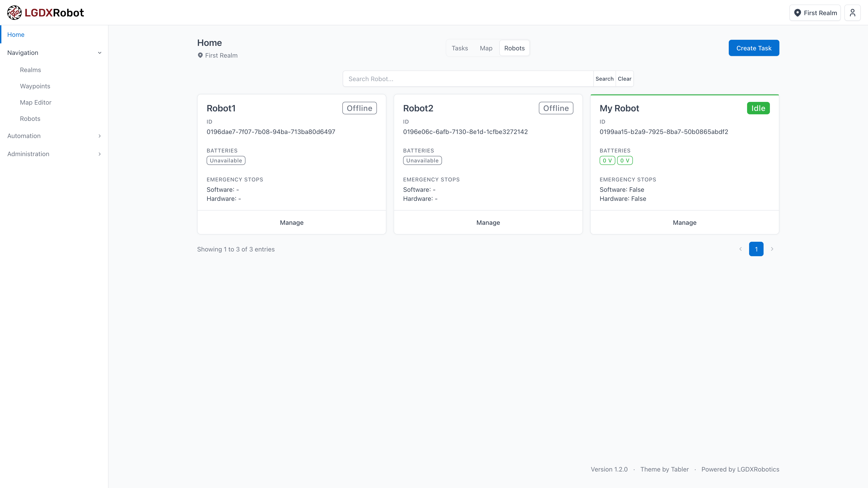Open the user account menu
The image size is (868, 488).
click(852, 12)
